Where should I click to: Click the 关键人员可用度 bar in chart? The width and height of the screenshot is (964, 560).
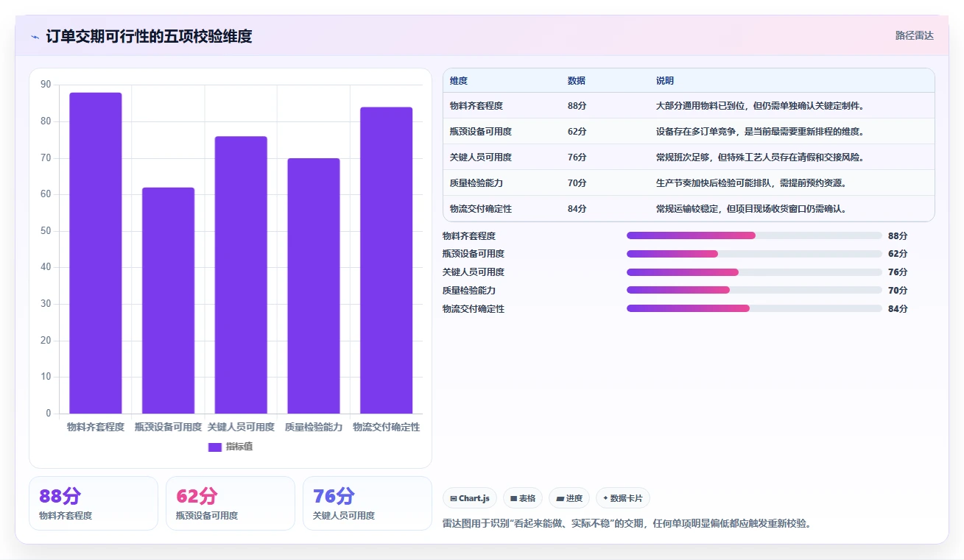point(241,275)
